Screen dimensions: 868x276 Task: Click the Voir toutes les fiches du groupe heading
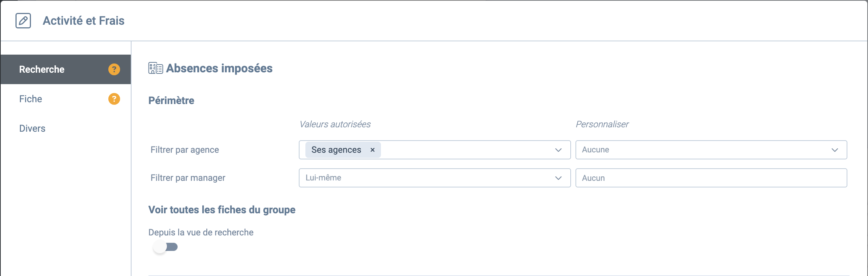click(x=222, y=210)
